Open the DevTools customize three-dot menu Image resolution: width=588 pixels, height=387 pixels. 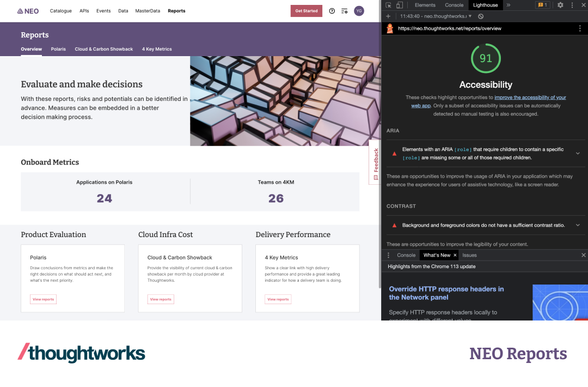pyautogui.click(x=572, y=5)
